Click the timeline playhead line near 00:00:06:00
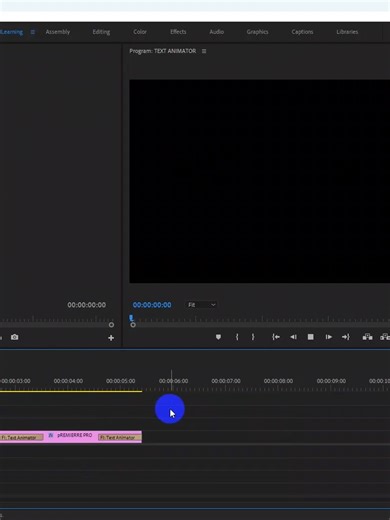This screenshot has height=520, width=390. [x=172, y=380]
